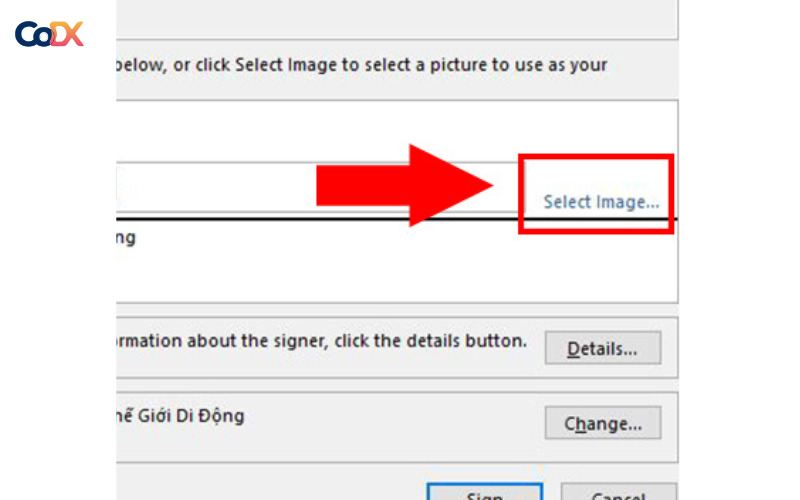Click the Sign button
Screen dimensions: 800x500
point(484,492)
